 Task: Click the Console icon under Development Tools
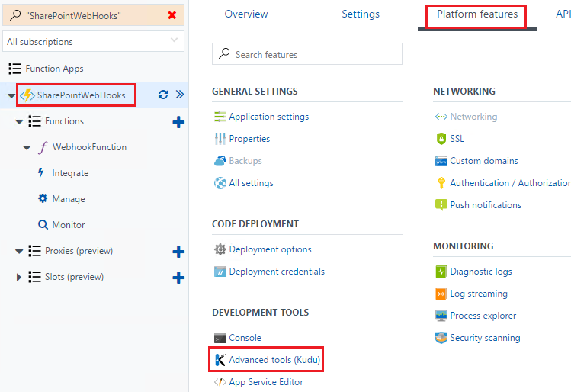[x=220, y=338]
